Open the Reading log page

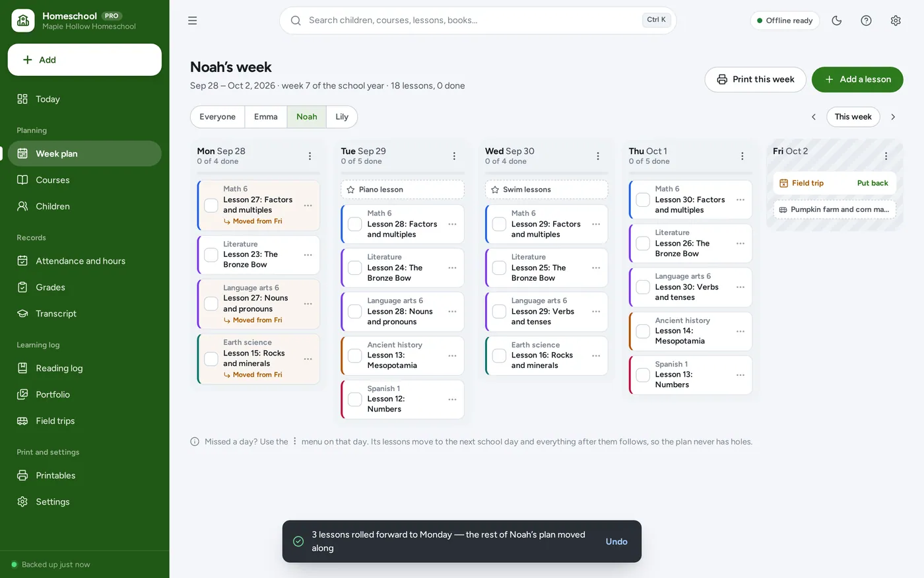tap(84, 368)
